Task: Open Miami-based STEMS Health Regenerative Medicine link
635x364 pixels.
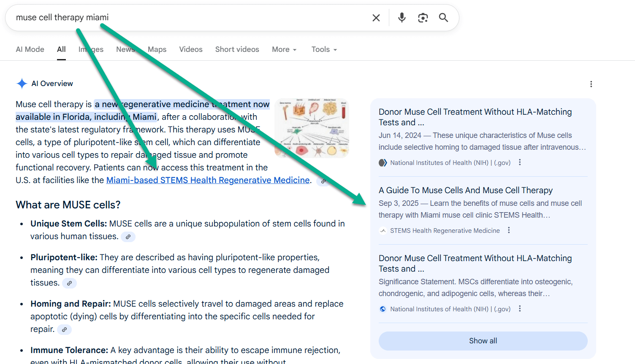Action: tap(208, 180)
